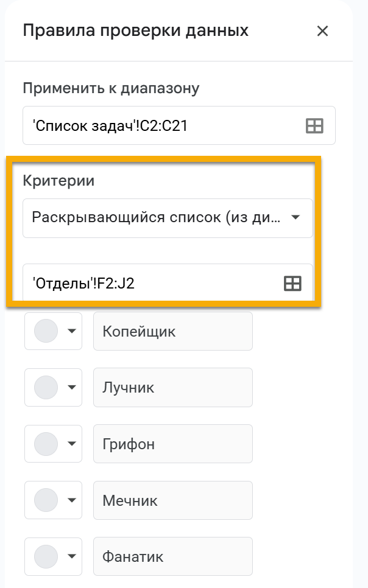Close the data validation rules panel

pos(322,31)
